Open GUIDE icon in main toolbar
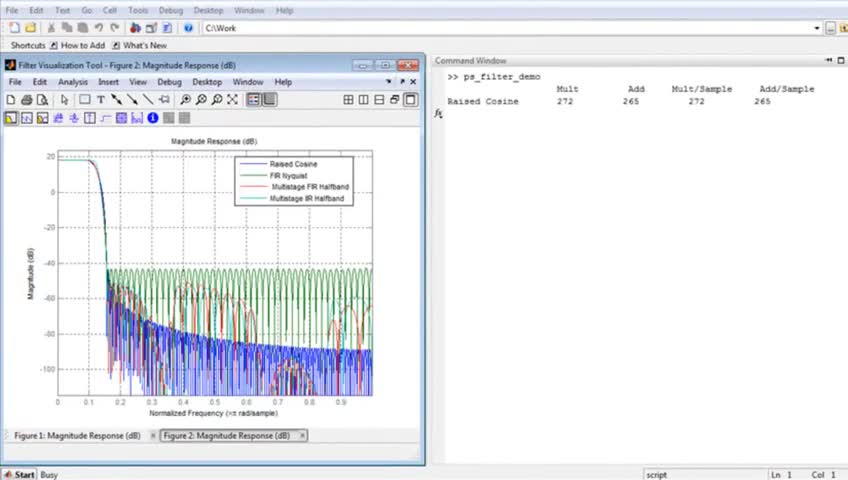The image size is (848, 480). (151, 28)
